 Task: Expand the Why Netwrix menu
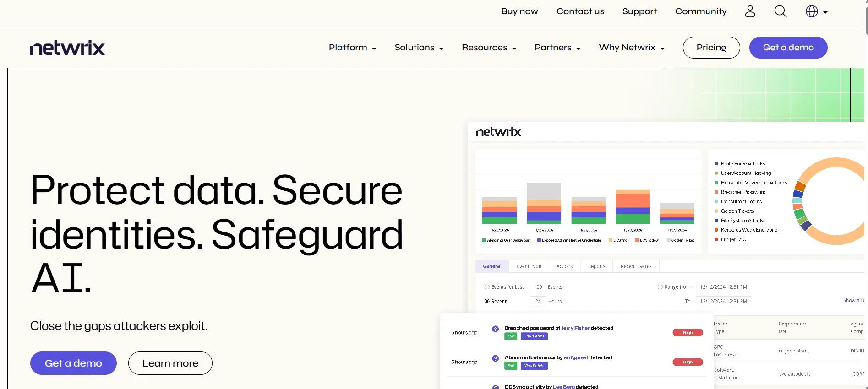pyautogui.click(x=632, y=48)
